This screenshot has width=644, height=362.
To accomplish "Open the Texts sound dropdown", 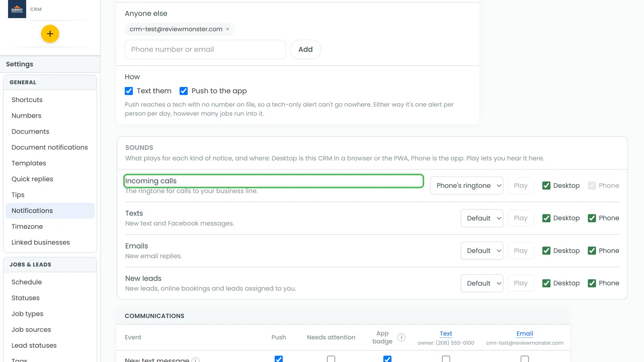I will coord(482,218).
